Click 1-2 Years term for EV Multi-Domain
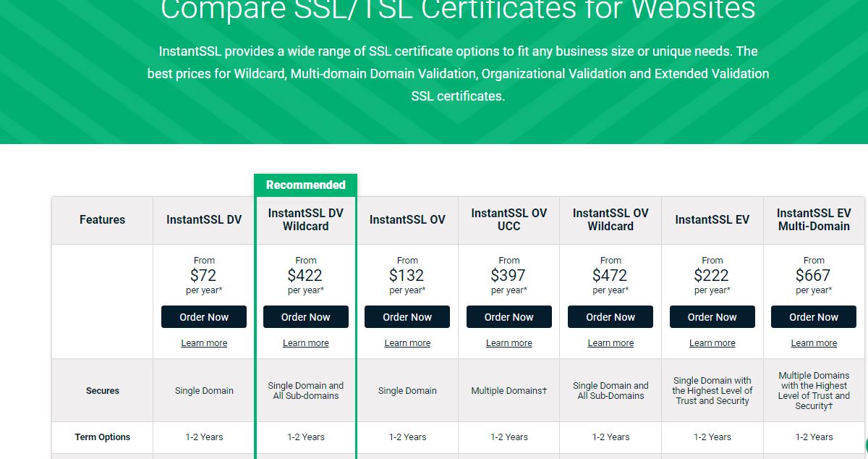The width and height of the screenshot is (868, 459). point(814,437)
